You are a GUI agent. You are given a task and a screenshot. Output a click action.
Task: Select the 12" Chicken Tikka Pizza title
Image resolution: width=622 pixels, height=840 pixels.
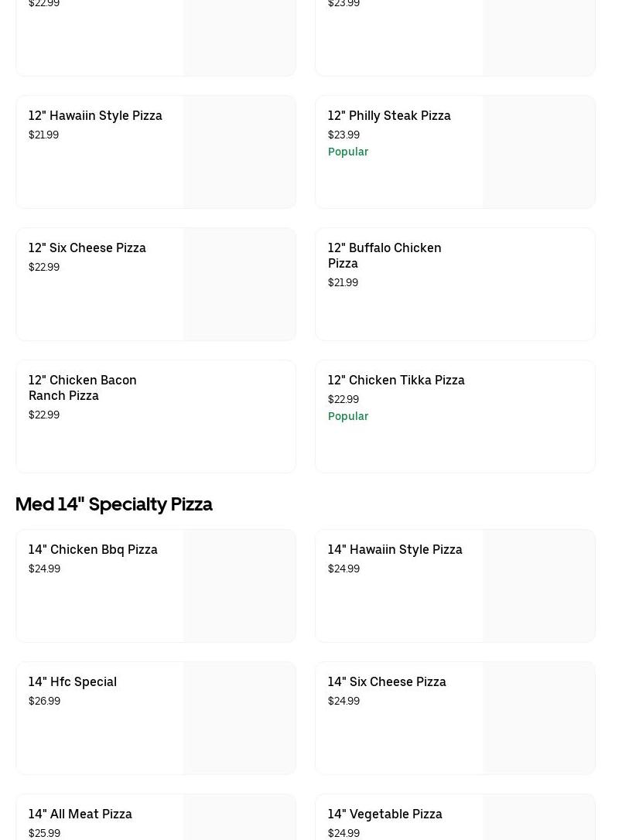coord(396,381)
